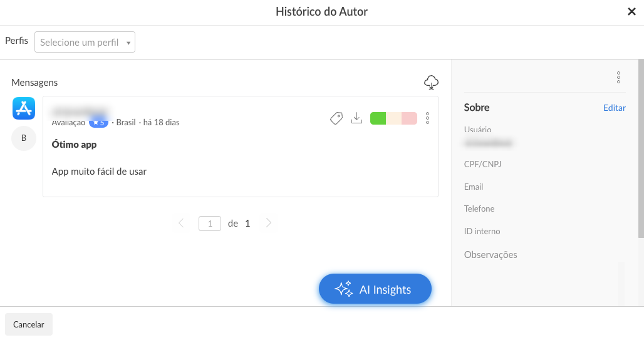
Task: Click the há 18 dias timestamp
Action: [x=162, y=122]
